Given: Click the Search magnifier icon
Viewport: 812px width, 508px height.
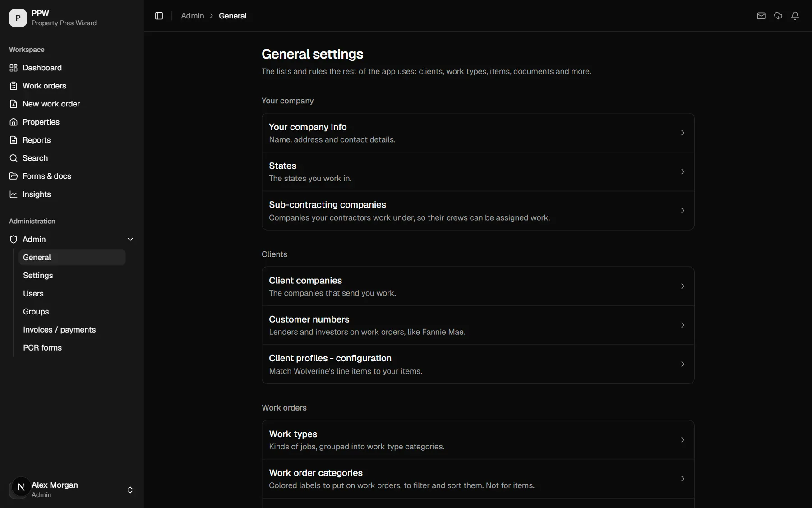Looking at the screenshot, I should click(14, 158).
